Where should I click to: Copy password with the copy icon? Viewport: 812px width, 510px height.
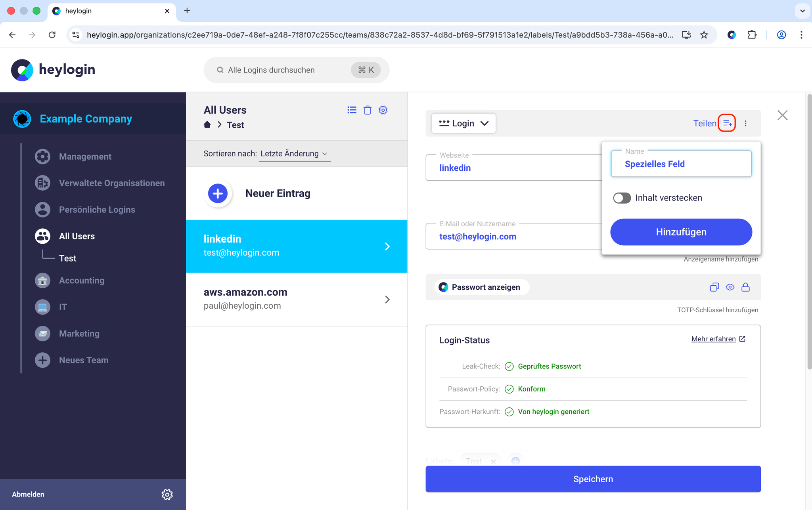714,287
